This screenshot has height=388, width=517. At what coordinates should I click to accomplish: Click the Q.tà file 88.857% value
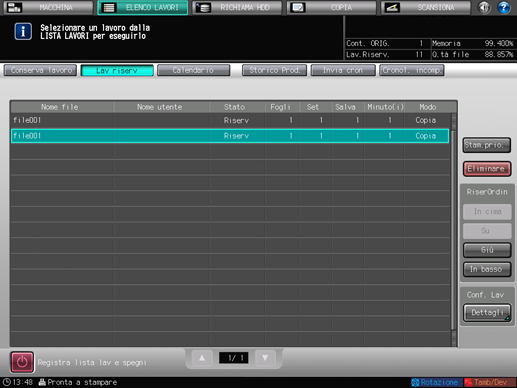(499, 54)
